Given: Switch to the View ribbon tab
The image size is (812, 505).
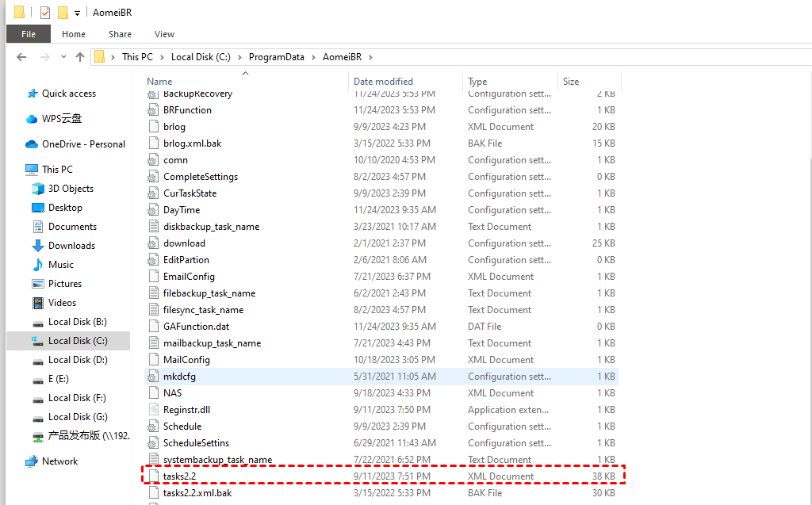Looking at the screenshot, I should click(164, 33).
